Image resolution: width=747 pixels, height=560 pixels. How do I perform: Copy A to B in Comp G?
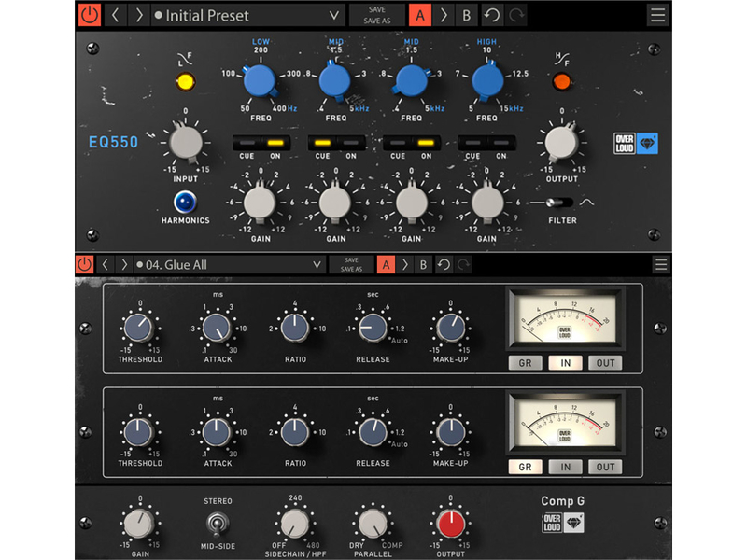405,264
